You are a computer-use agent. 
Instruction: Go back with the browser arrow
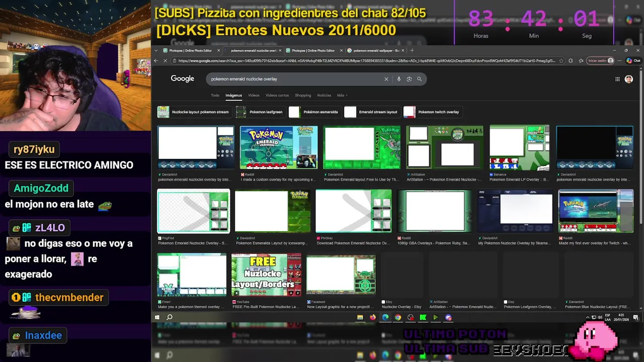coord(156,60)
